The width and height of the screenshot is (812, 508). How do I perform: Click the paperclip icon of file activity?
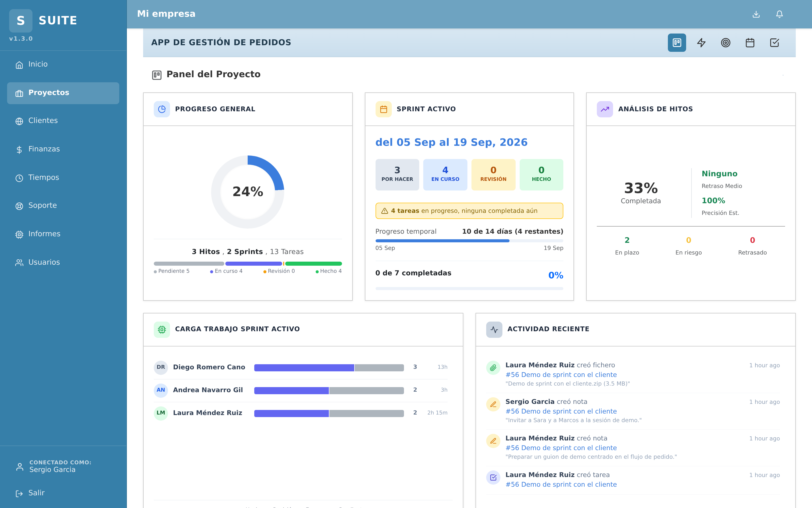(493, 368)
